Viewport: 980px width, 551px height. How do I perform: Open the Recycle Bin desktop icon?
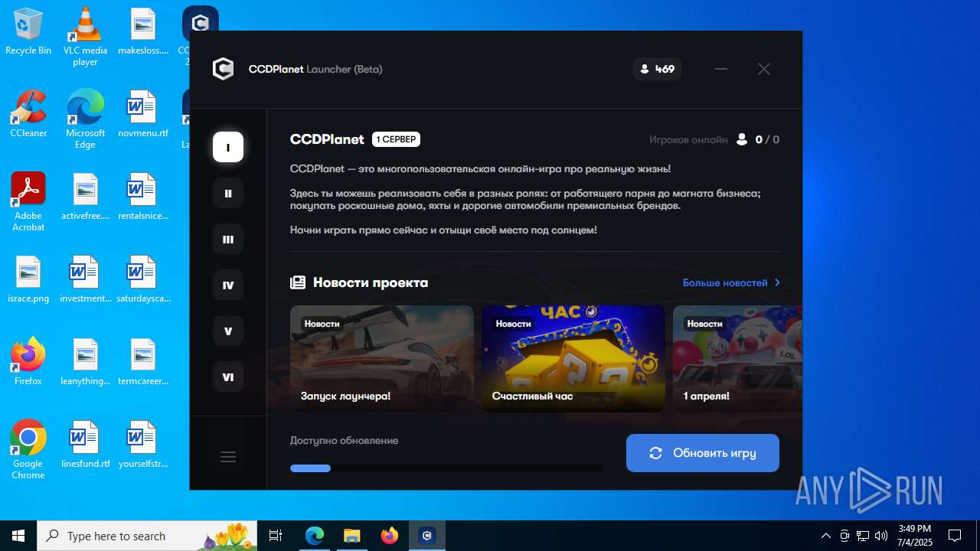click(28, 31)
